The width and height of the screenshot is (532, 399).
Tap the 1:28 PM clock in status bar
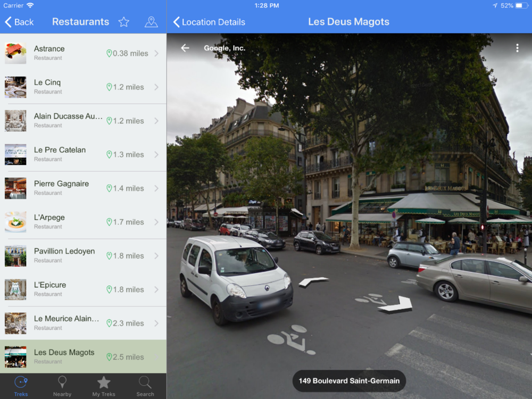point(267,5)
